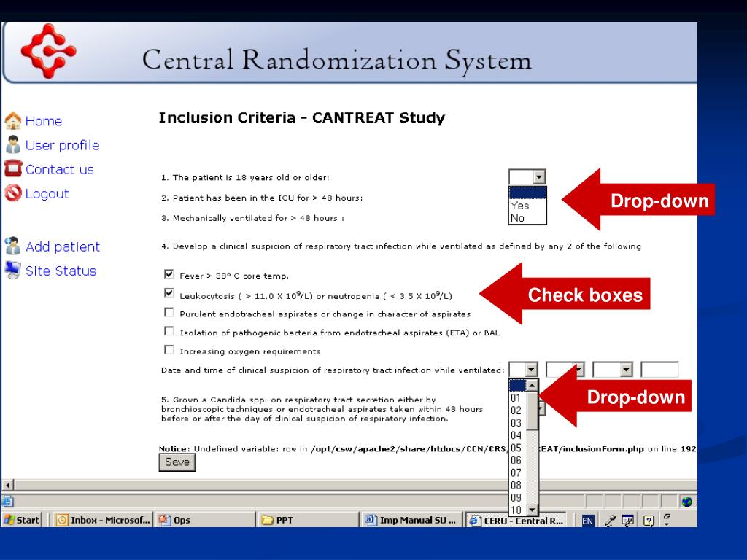
Task: Click the Logout prohibition icon
Action: (x=13, y=192)
